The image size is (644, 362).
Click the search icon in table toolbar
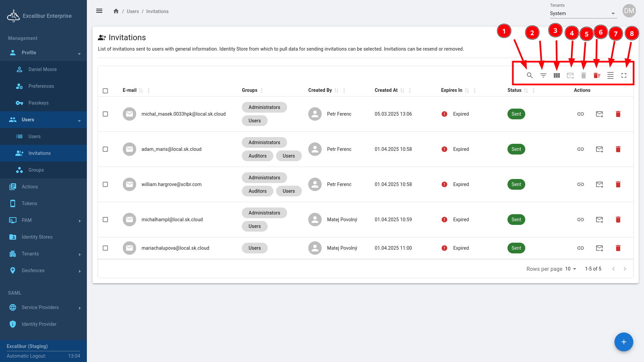[x=530, y=75]
